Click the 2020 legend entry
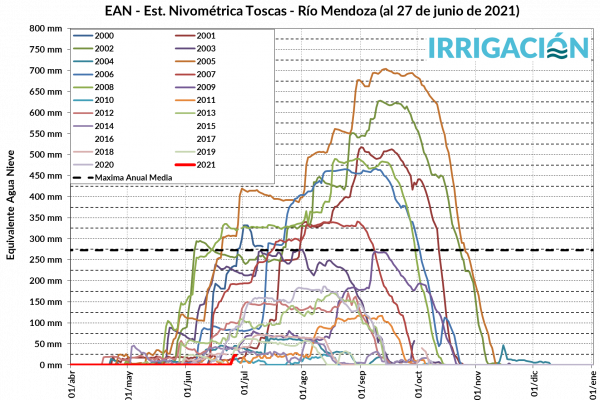The width and height of the screenshot is (600, 400). [104, 164]
